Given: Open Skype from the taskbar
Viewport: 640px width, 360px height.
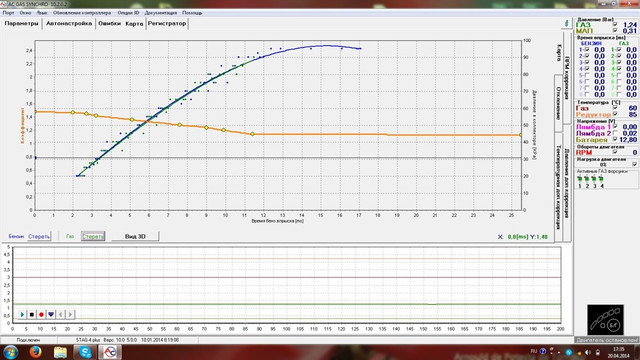Looking at the screenshot, I should [x=85, y=352].
